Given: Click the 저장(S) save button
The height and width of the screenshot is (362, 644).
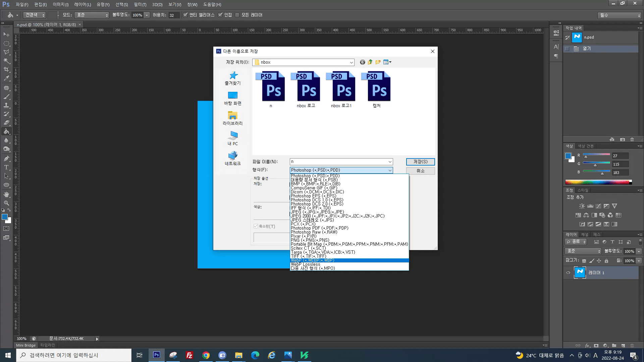Looking at the screenshot, I should coord(420,162).
